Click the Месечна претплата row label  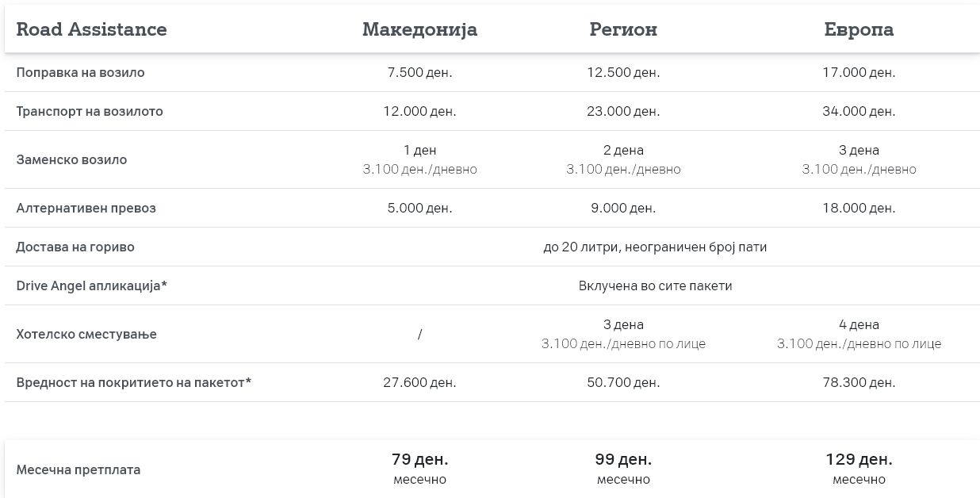click(78, 469)
